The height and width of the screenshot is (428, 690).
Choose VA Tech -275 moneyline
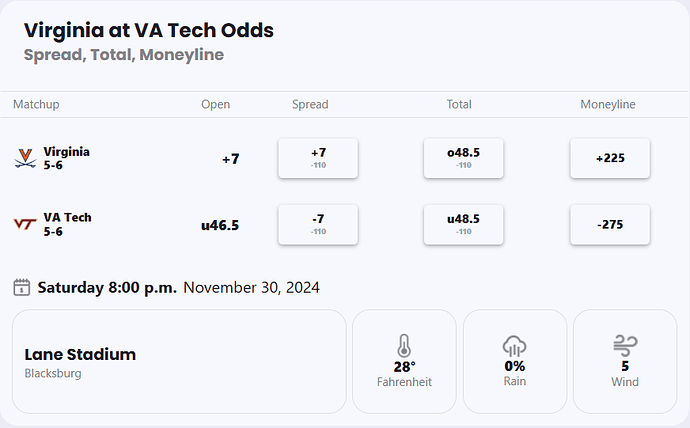pyautogui.click(x=610, y=225)
